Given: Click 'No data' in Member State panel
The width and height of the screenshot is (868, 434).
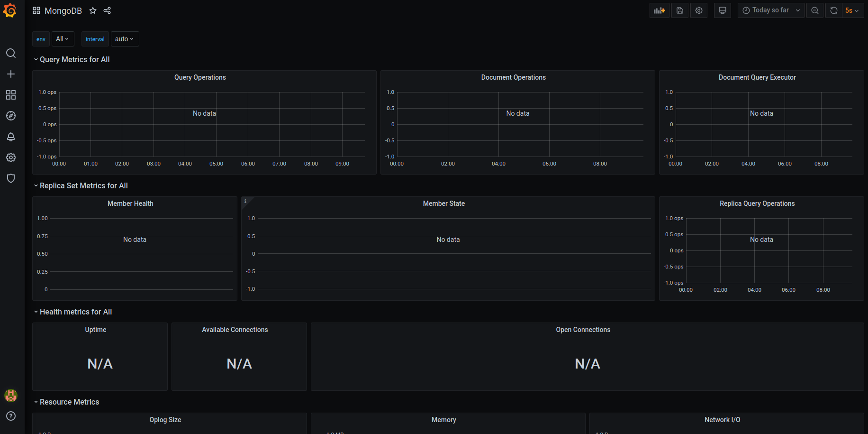Looking at the screenshot, I should pyautogui.click(x=448, y=240).
